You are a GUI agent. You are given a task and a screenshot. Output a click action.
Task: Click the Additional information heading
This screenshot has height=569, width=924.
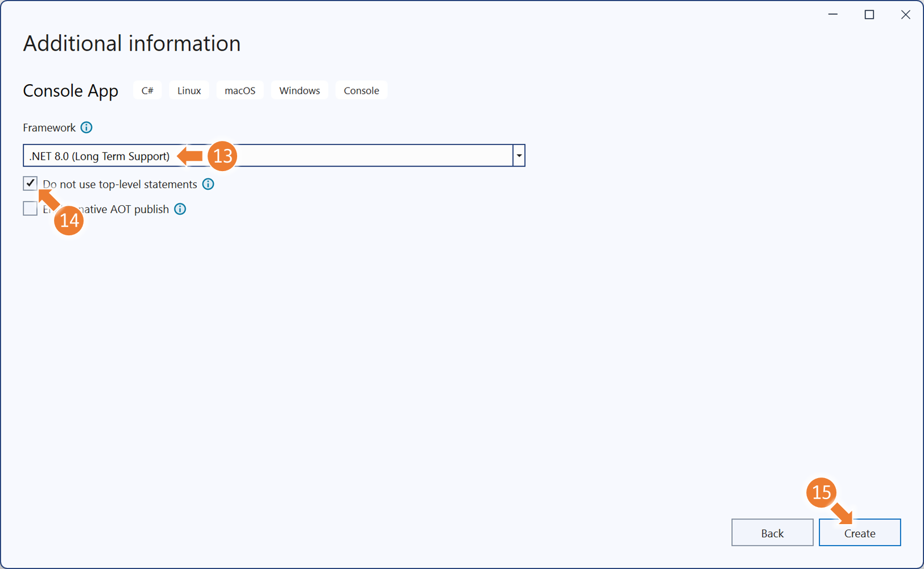(x=132, y=44)
